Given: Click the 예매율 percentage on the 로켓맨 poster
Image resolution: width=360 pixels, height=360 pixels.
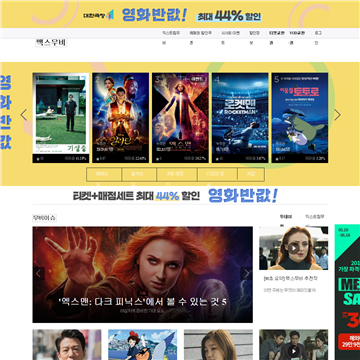Looking at the screenshot, I should pyautogui.click(x=256, y=159).
